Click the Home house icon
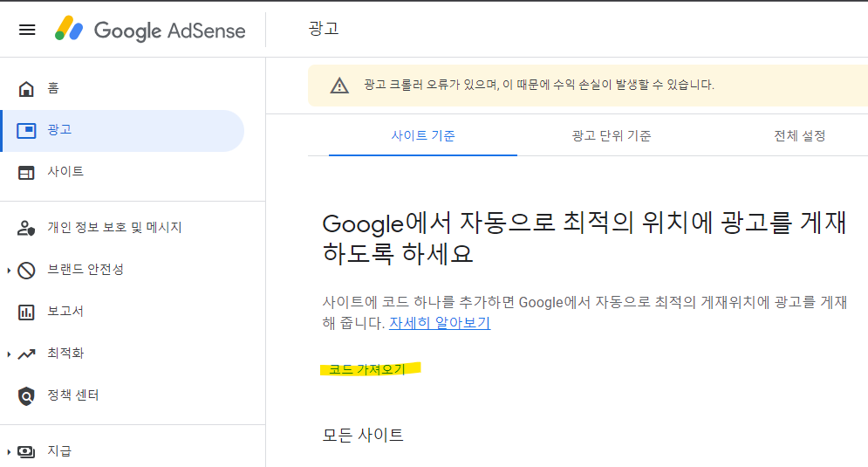868x467 pixels. pos(26,89)
